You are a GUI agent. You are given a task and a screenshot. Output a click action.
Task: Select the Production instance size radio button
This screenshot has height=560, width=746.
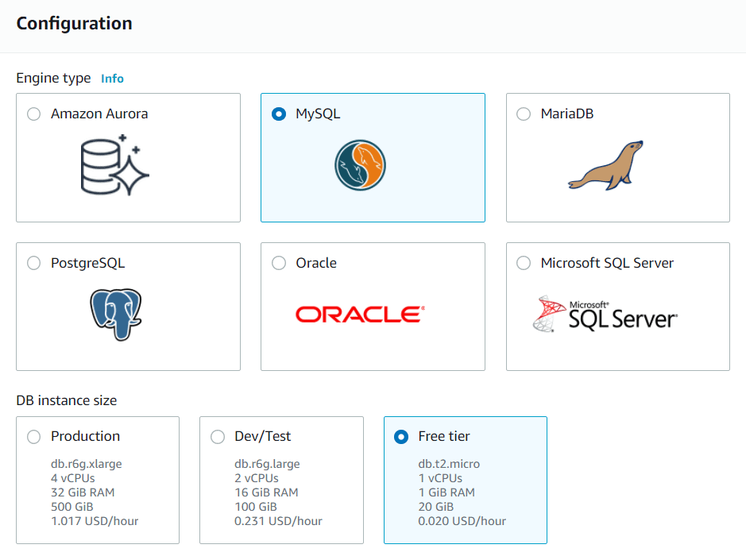click(33, 437)
